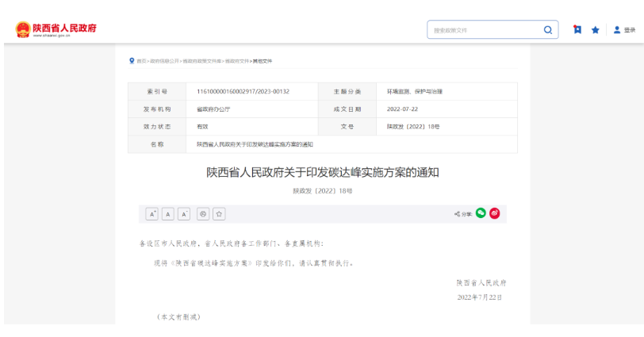
Task: Share article via green WeChat icon
Action: (481, 213)
